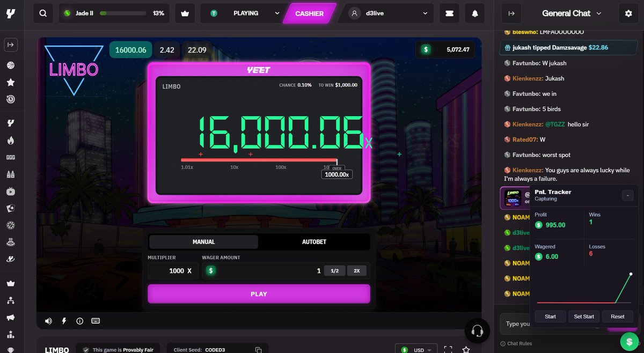
Task: Minimize the PnL Tracker panel
Action: tap(627, 195)
